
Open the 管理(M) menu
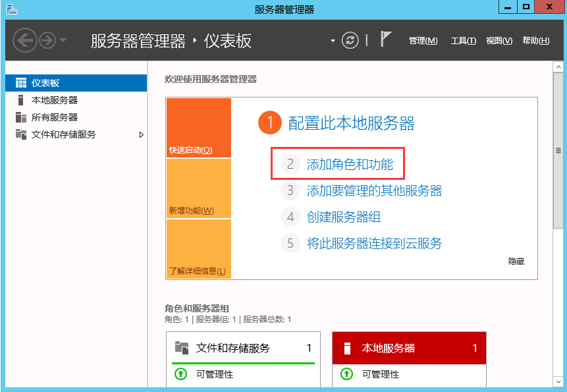click(423, 41)
